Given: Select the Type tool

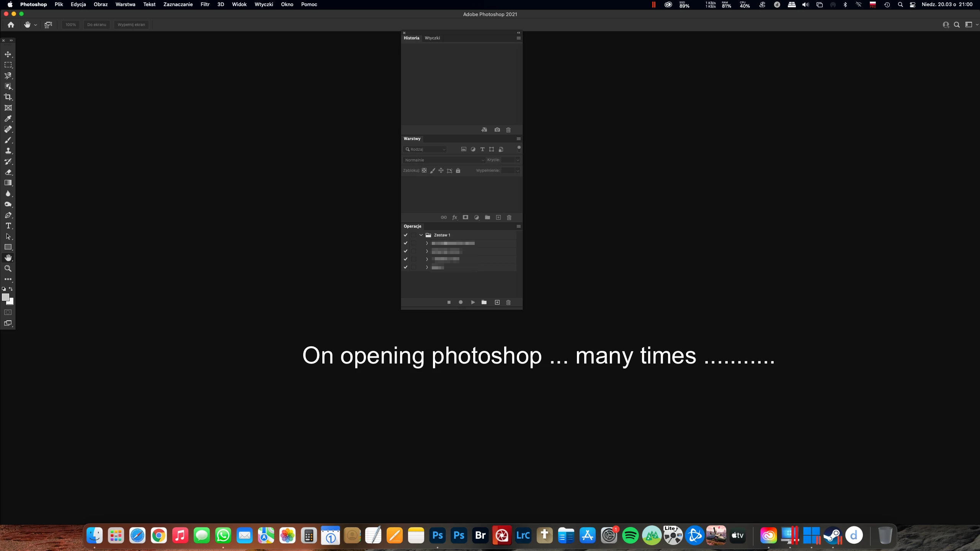Looking at the screenshot, I should (8, 226).
